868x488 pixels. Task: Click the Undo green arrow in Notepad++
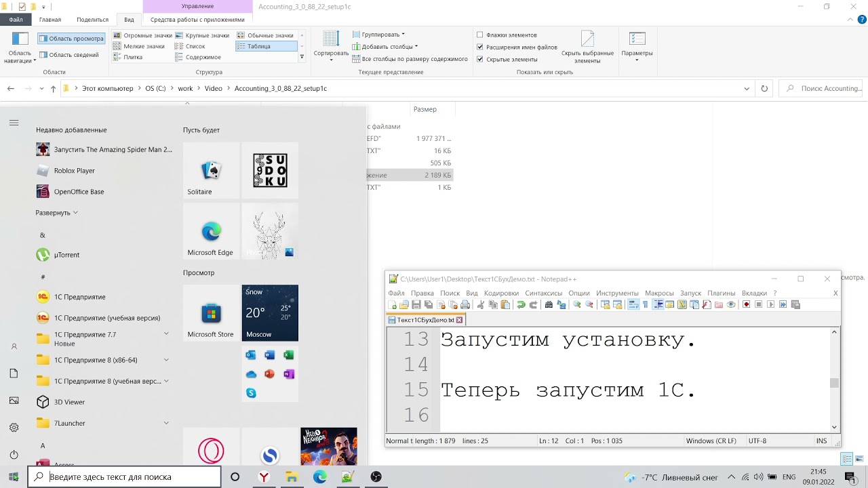click(x=521, y=305)
